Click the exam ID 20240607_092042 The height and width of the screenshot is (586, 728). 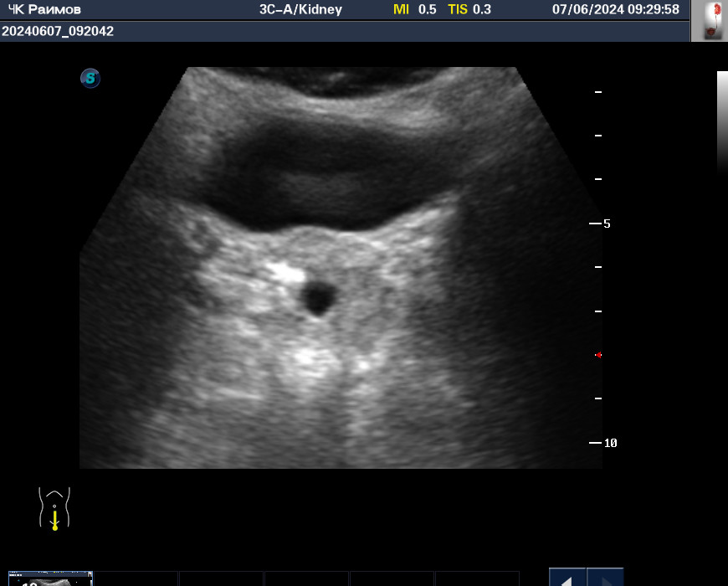point(58,31)
